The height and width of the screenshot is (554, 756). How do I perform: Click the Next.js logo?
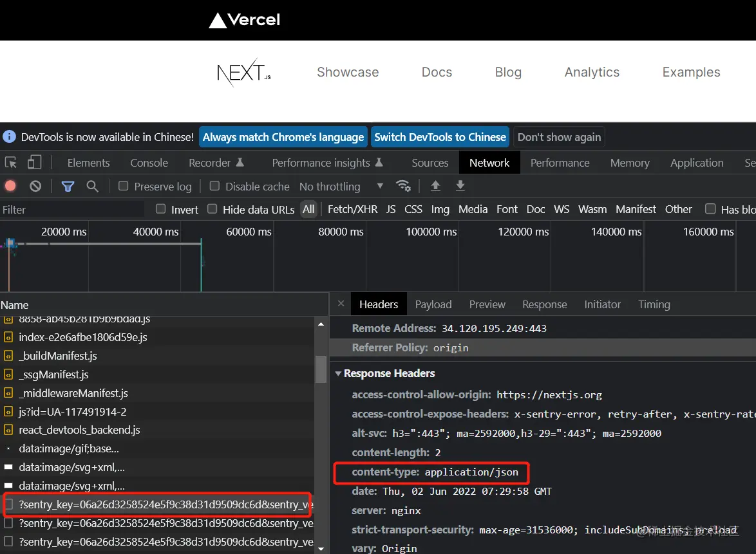coord(243,73)
